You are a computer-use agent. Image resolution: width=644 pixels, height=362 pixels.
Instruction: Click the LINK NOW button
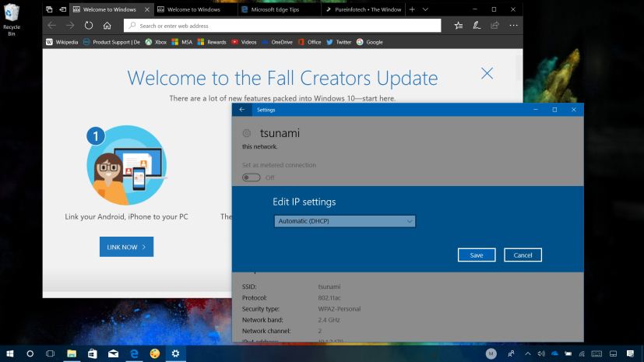[x=126, y=247]
